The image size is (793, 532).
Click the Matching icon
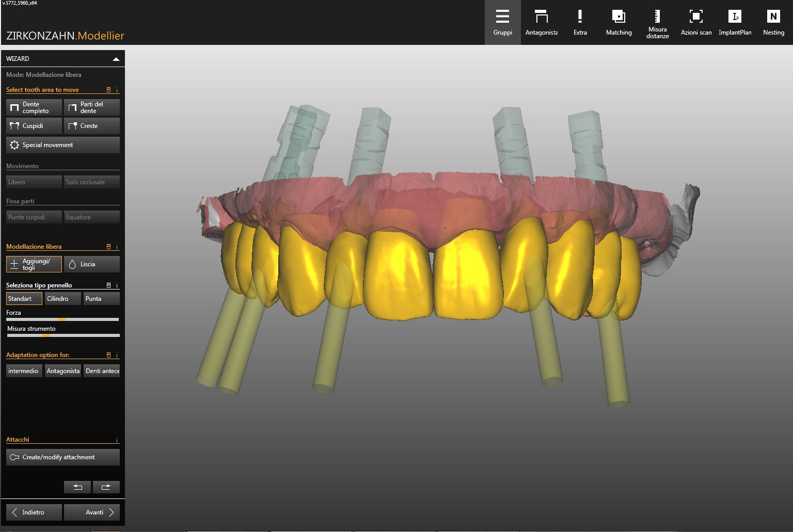(x=618, y=23)
